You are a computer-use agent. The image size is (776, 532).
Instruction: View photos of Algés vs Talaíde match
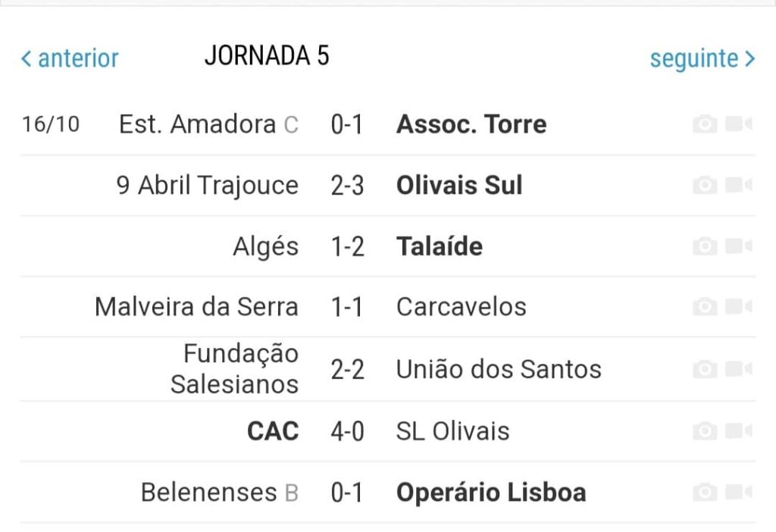(x=705, y=246)
